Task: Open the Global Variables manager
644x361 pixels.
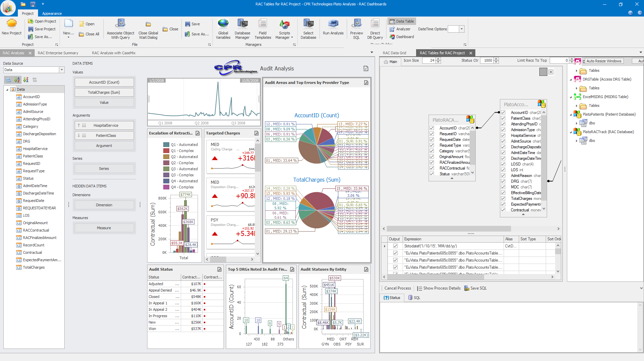Action: (x=223, y=29)
